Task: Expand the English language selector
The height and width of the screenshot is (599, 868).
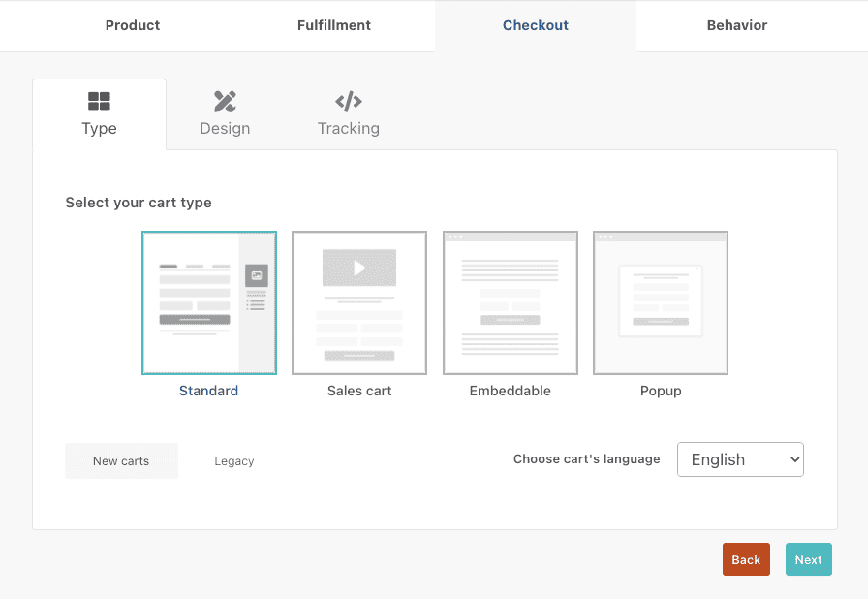Action: coord(740,458)
